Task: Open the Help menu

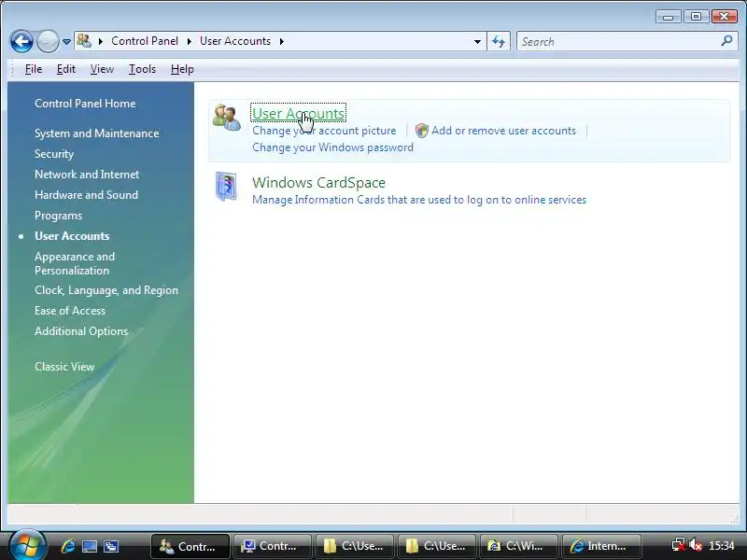Action: [182, 69]
